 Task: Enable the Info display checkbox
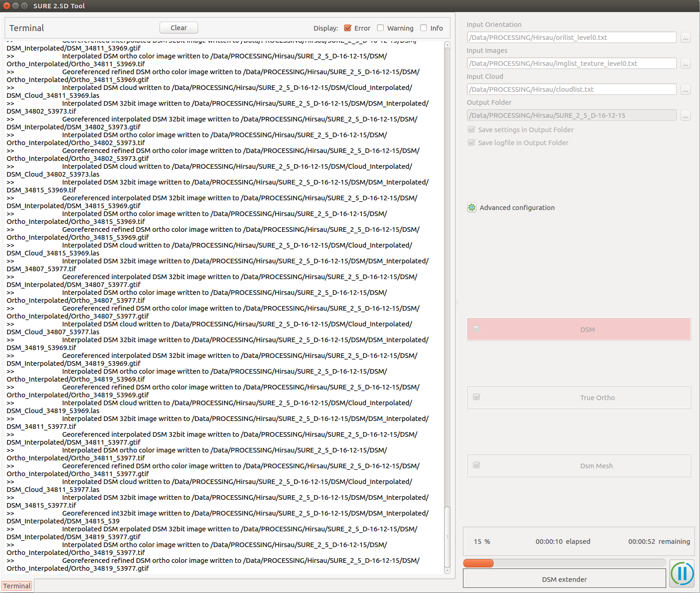click(424, 28)
